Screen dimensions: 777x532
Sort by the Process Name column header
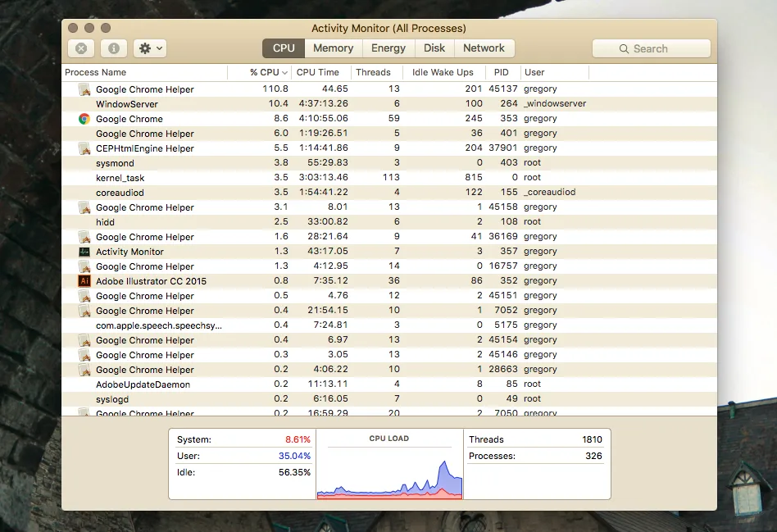pyautogui.click(x=96, y=72)
